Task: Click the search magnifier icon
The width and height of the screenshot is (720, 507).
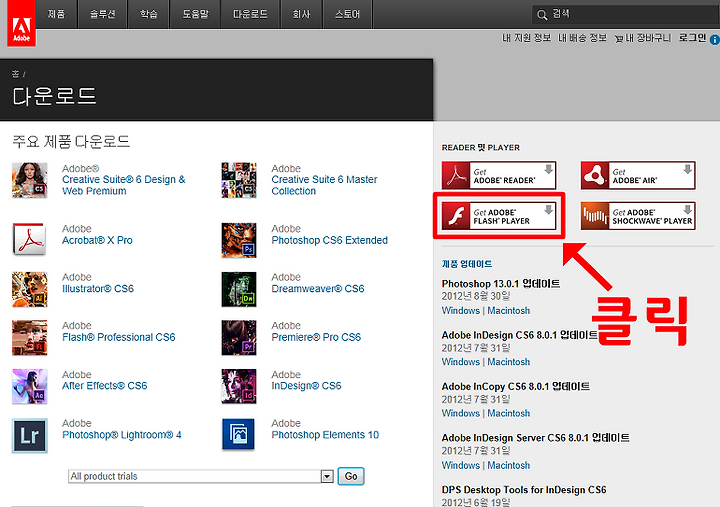Action: pos(542,15)
